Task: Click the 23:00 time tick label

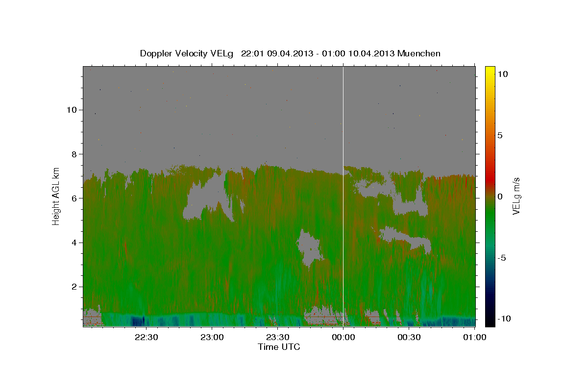Action: coord(212,337)
